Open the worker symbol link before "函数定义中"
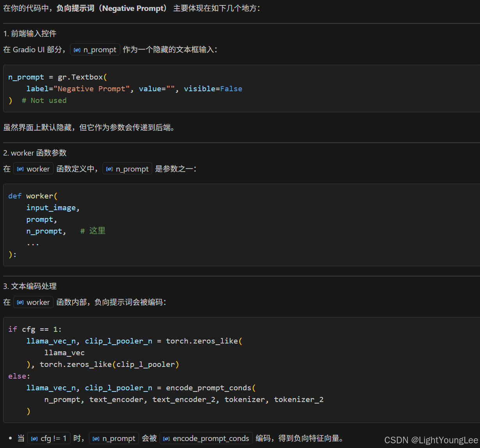The height and width of the screenshot is (448, 480). pos(33,169)
